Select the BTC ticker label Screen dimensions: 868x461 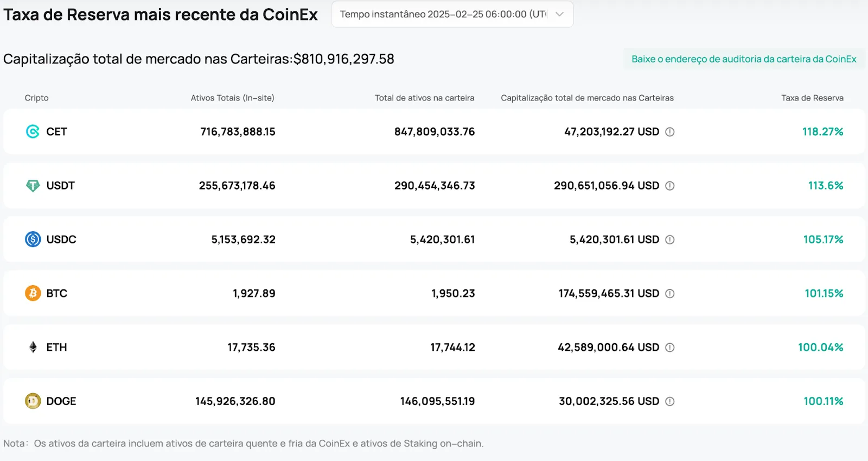pyautogui.click(x=56, y=293)
